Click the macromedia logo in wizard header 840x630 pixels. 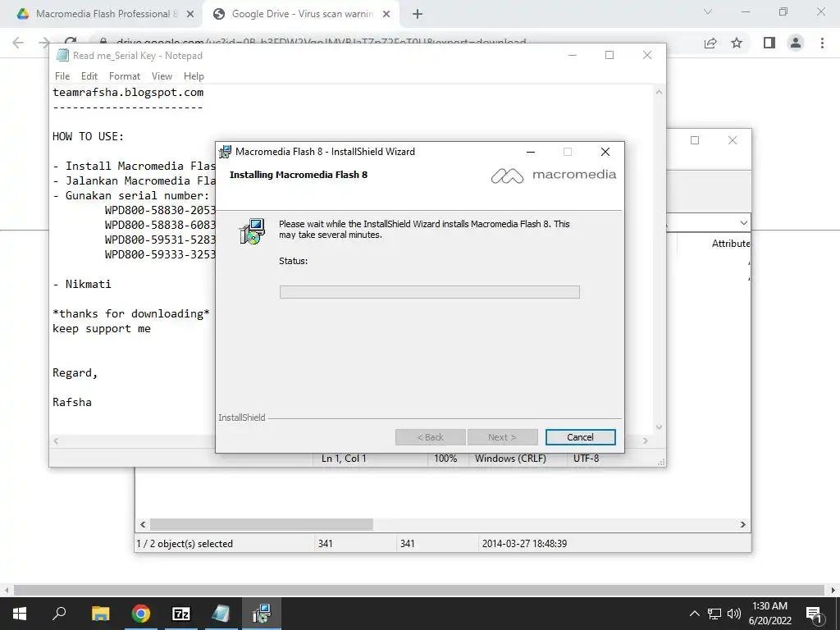554,176
